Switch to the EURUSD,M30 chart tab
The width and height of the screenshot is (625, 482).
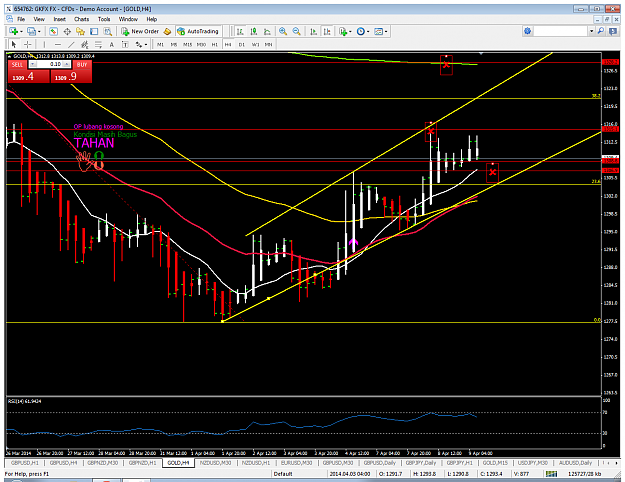click(297, 463)
